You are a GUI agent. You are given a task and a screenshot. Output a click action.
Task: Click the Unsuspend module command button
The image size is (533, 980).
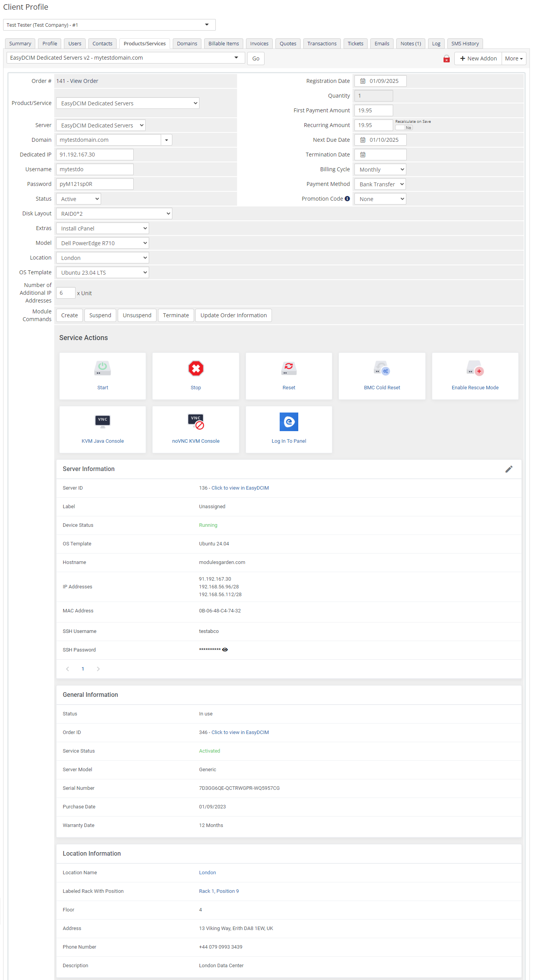coord(137,315)
